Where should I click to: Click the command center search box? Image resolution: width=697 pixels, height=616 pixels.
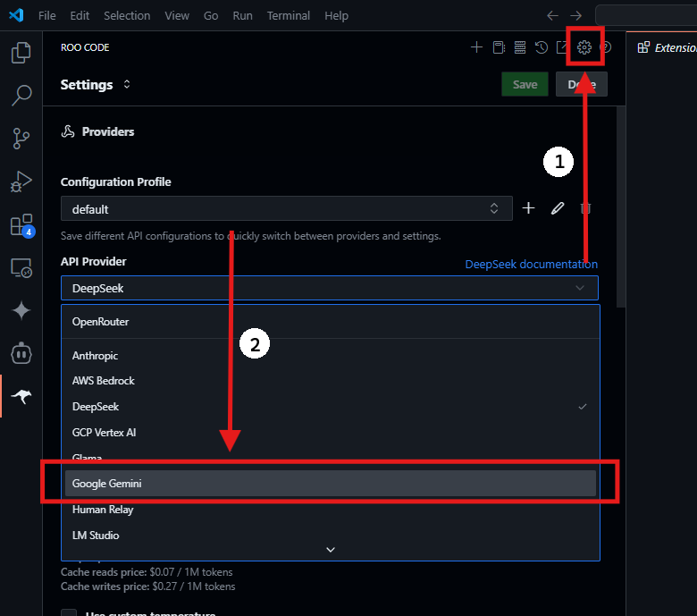[646, 15]
